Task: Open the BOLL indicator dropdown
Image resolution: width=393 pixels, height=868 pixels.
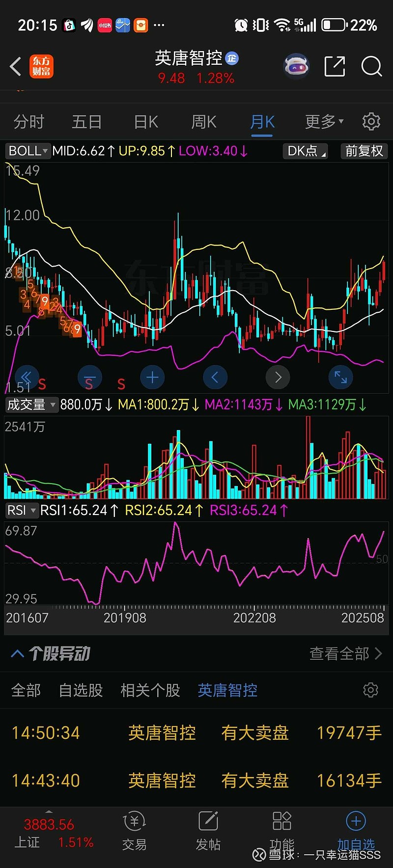Action: pyautogui.click(x=28, y=151)
